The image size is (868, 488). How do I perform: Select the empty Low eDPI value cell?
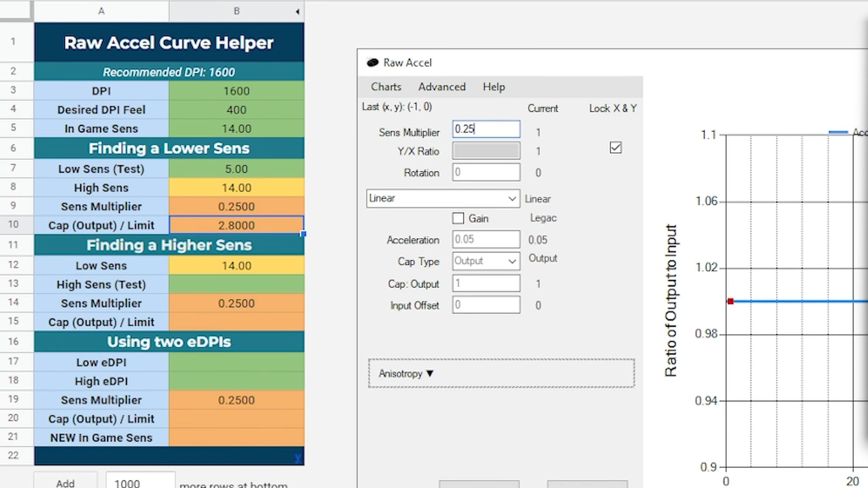click(236, 362)
